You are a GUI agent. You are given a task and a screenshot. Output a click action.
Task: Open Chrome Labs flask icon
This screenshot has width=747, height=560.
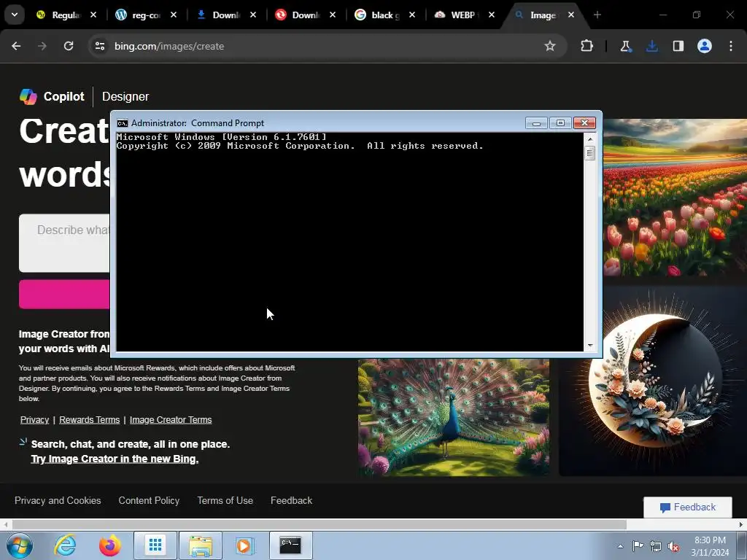coord(625,46)
